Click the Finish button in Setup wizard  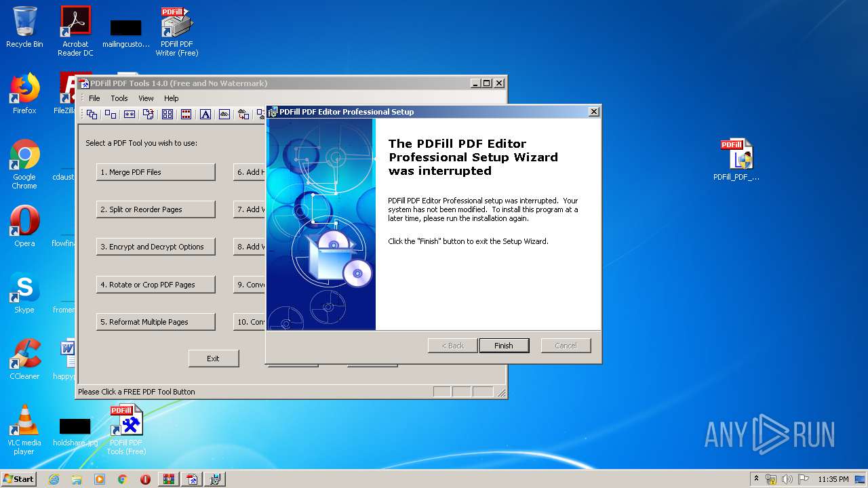point(503,346)
